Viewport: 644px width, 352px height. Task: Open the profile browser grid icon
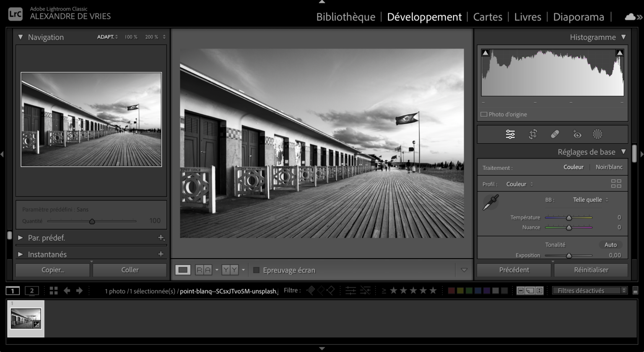point(616,184)
